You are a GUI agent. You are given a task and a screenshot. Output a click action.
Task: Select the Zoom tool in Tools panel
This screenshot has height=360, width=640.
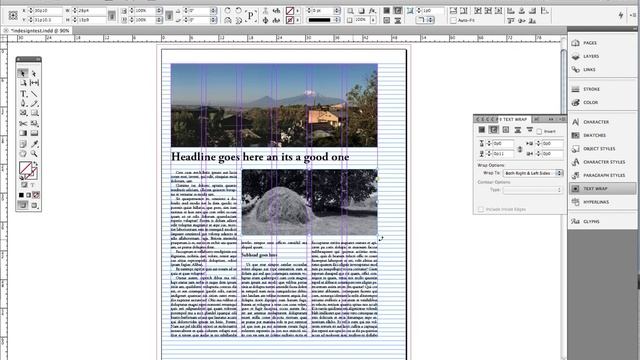(34, 154)
